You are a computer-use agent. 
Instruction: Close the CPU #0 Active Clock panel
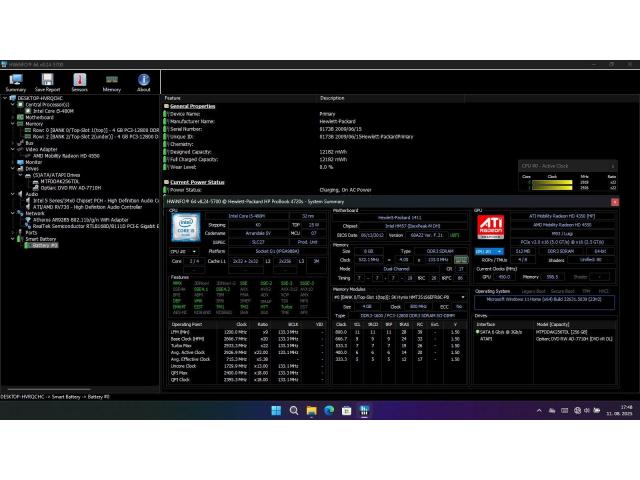pyautogui.click(x=612, y=166)
